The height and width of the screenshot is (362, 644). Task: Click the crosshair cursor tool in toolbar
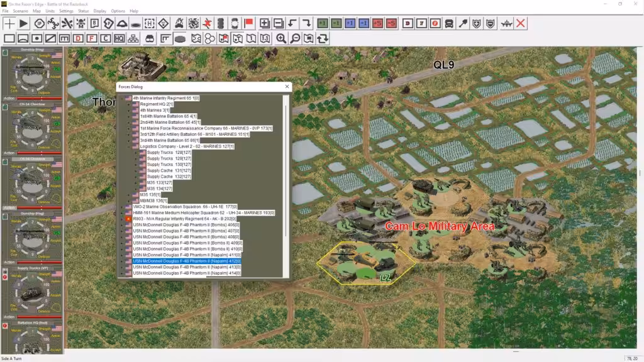pyautogui.click(x=9, y=23)
